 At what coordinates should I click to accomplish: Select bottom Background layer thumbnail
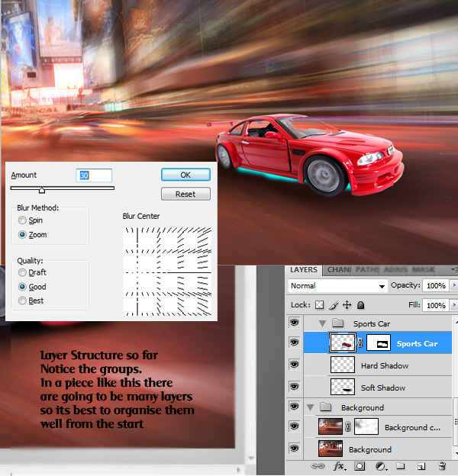[330, 449]
